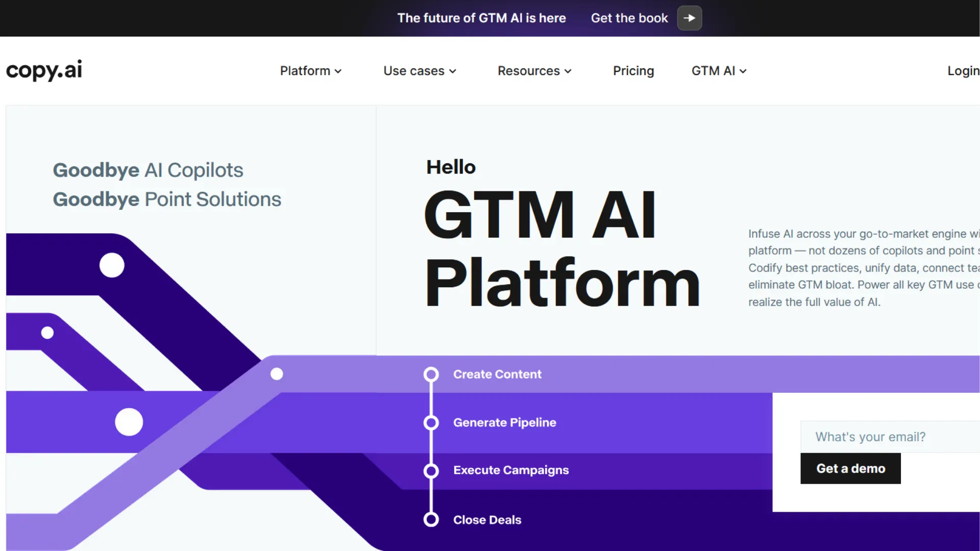Click the arrow icon next to Get the book
980x551 pixels.
point(689,18)
